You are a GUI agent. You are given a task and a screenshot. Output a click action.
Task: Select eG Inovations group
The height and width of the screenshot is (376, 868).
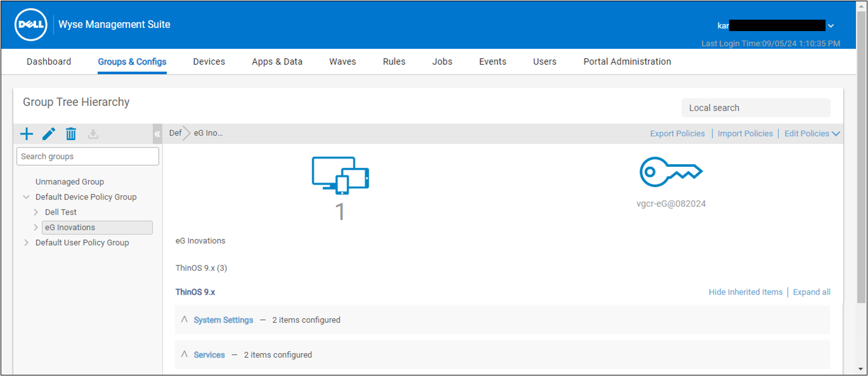pyautogui.click(x=97, y=228)
